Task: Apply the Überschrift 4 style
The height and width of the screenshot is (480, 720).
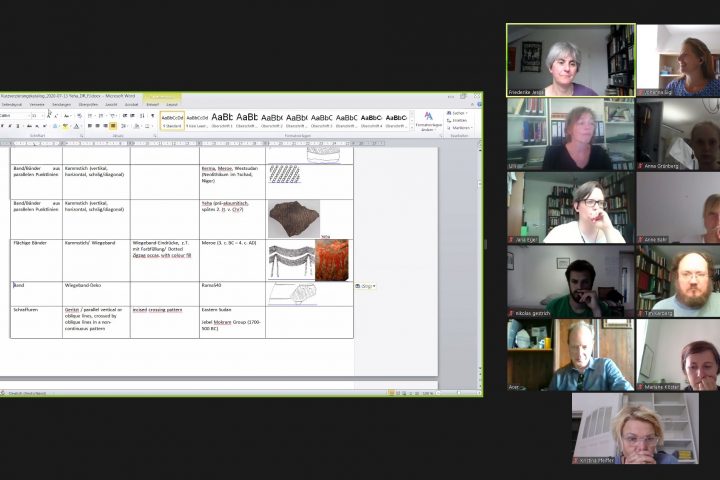Action: click(371, 120)
